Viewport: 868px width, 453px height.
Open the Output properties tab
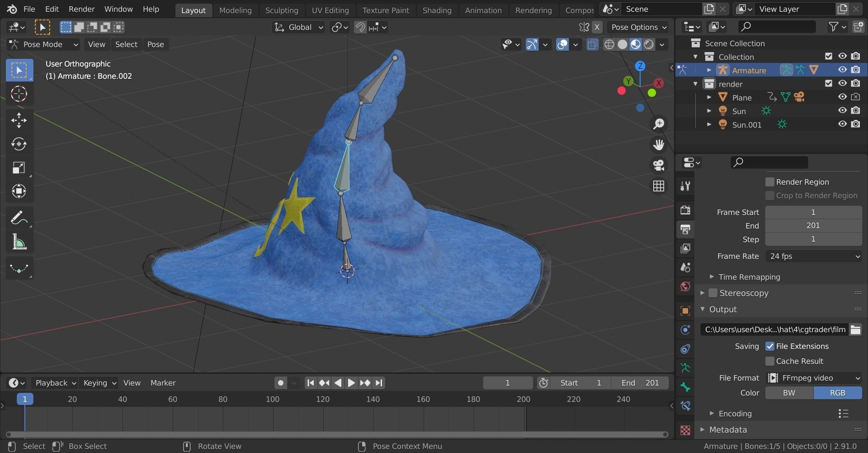[685, 229]
